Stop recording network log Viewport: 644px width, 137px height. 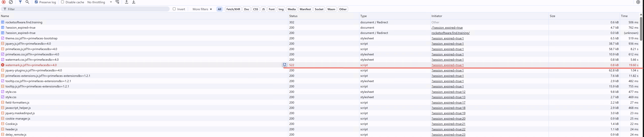pyautogui.click(x=4, y=2)
